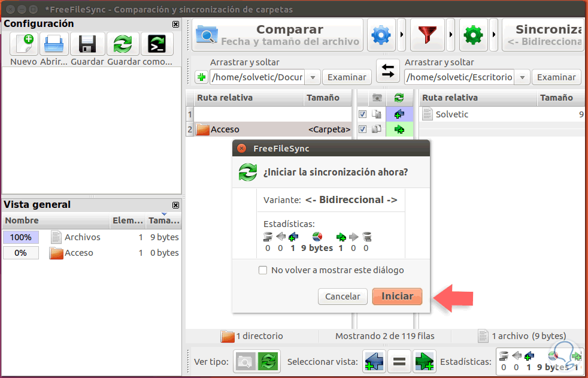Image resolution: width=588 pixels, height=378 pixels.
Task: Open the red funnel filter settings
Action: [428, 35]
